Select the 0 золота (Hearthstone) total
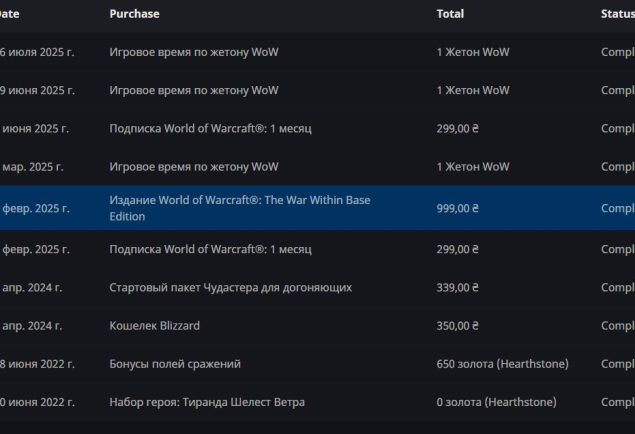The height and width of the screenshot is (434, 635). 496,402
